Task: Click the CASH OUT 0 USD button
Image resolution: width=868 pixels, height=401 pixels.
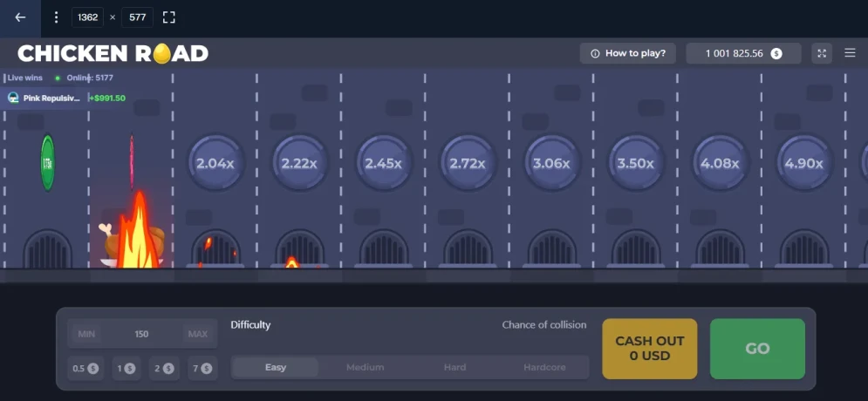Action: click(x=650, y=349)
